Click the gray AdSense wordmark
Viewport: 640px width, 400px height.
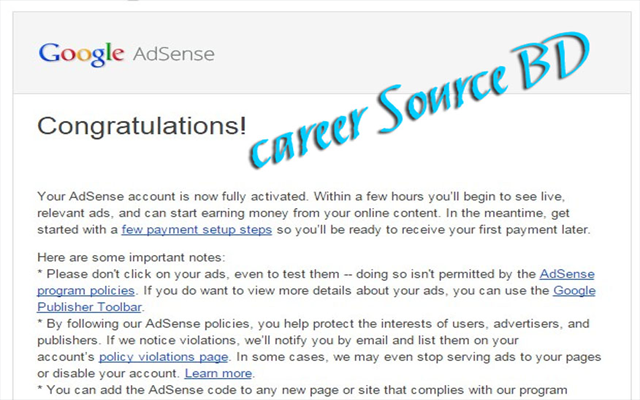[x=173, y=54]
